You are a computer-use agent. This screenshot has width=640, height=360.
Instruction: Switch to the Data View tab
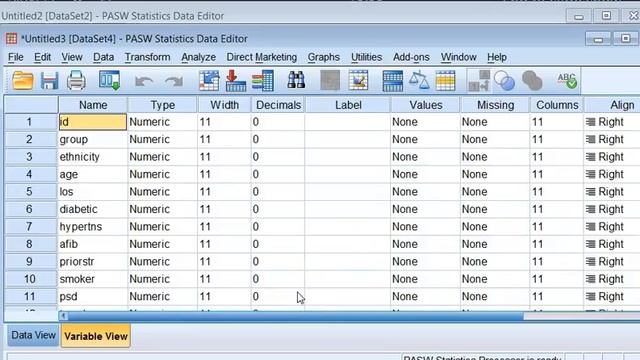(33, 335)
